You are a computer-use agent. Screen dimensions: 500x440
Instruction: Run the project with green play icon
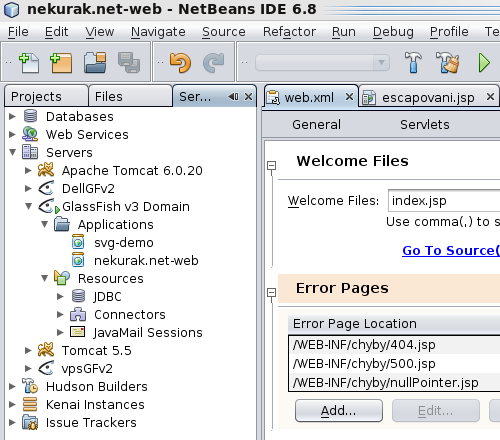coord(484,63)
